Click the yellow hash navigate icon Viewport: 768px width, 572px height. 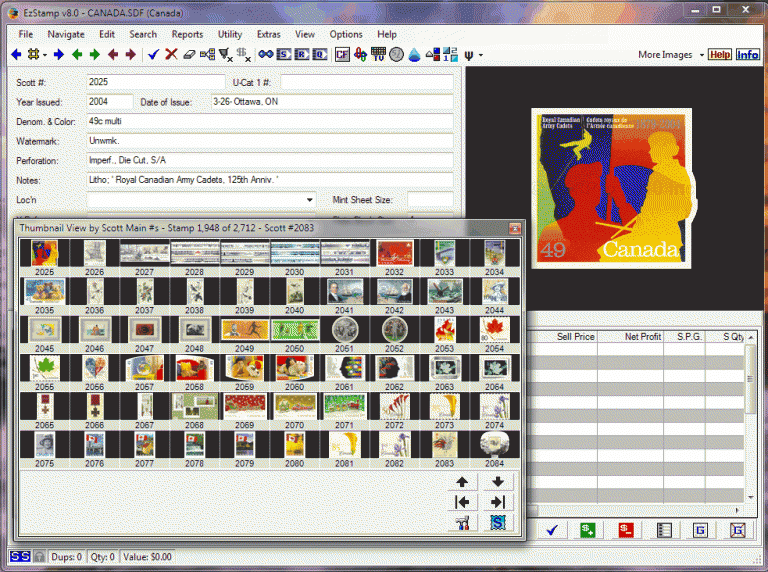(33, 54)
